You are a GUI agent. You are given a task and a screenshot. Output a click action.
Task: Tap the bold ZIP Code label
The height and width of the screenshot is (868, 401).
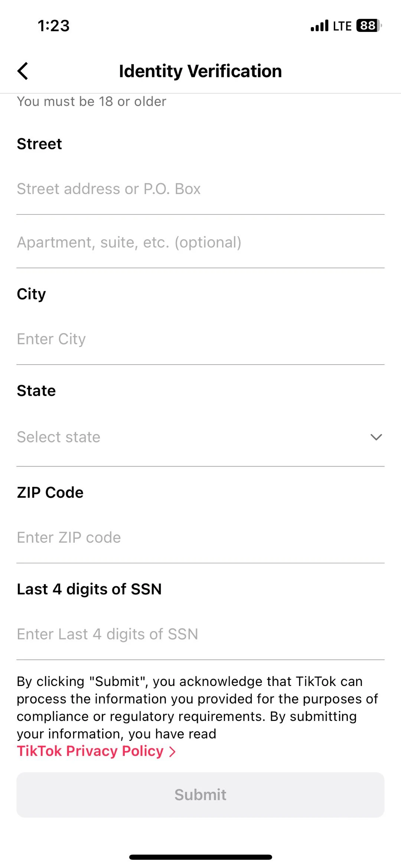(x=50, y=492)
